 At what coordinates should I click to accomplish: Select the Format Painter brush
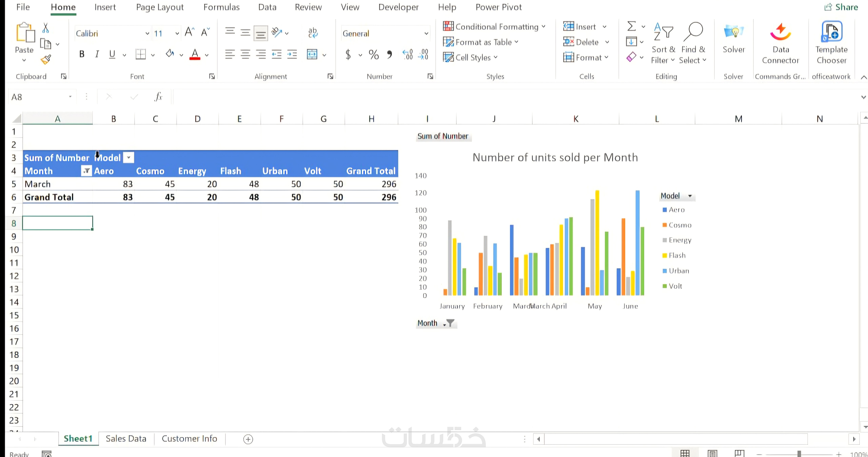click(46, 59)
